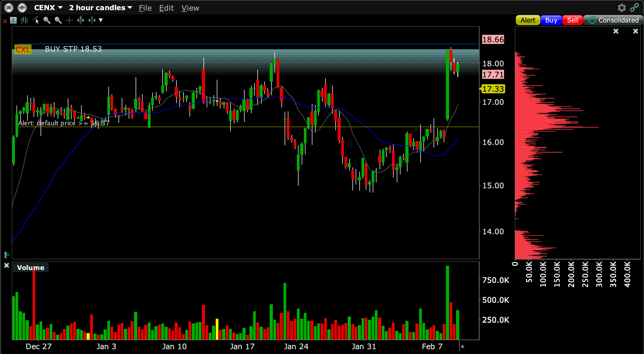The image size is (644, 354).
Task: Enable the crosshair cursor tool
Action: [x=69, y=20]
